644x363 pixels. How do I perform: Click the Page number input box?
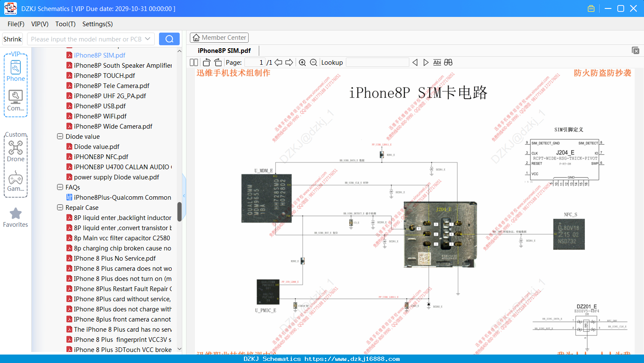[255, 63]
